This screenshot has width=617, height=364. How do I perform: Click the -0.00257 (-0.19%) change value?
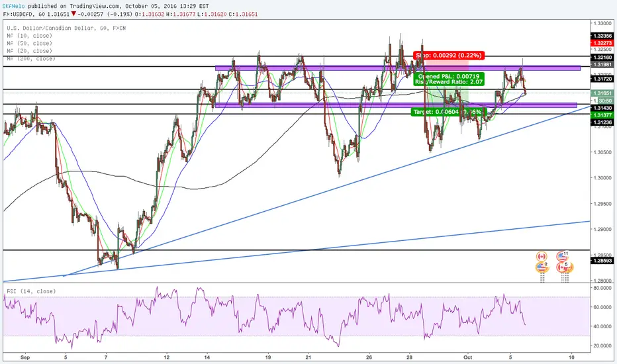point(105,14)
